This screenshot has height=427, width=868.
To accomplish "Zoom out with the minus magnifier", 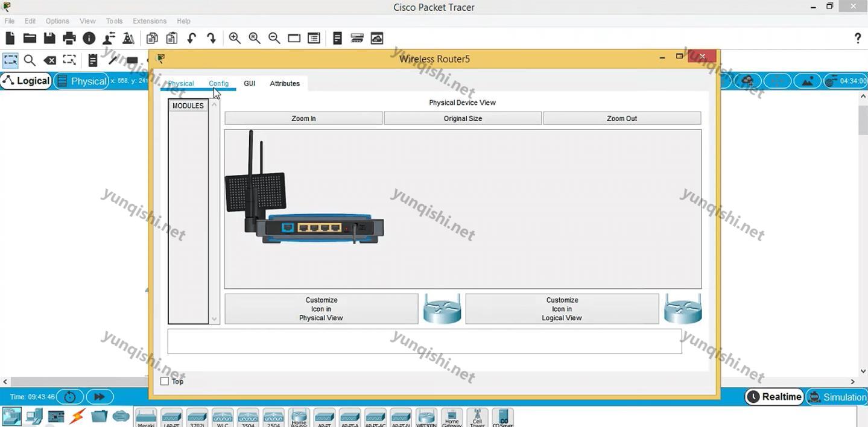I will (274, 38).
